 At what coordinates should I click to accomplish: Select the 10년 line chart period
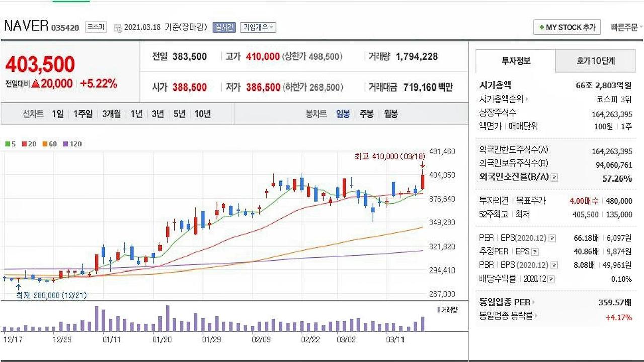[202, 114]
